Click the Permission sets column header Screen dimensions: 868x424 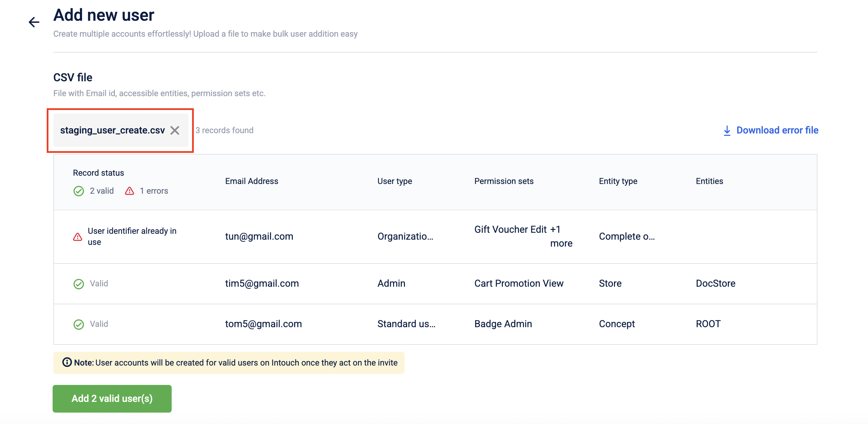504,181
